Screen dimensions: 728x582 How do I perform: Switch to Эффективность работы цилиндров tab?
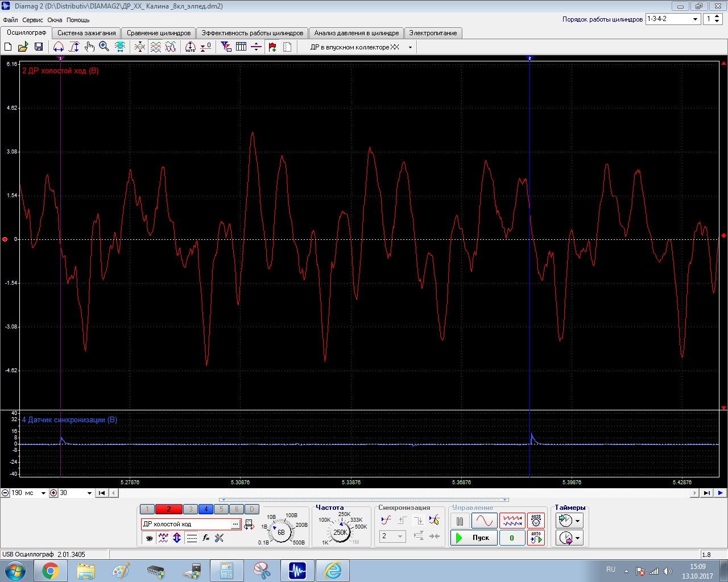253,33
